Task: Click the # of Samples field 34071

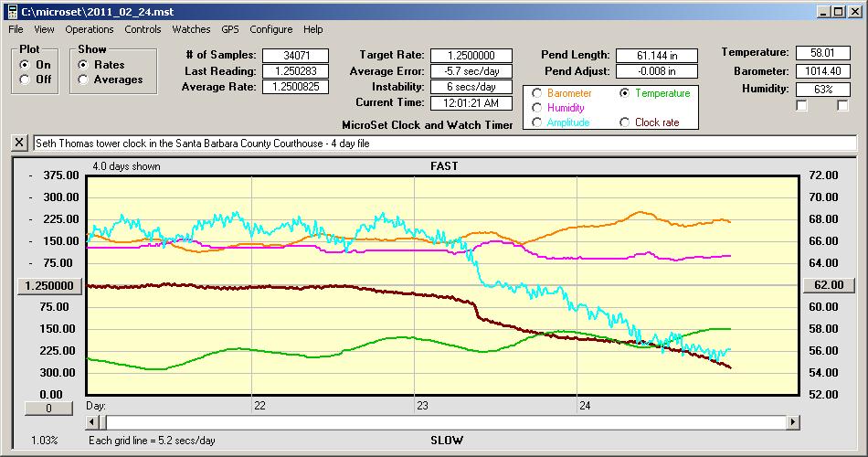Action: [296, 56]
